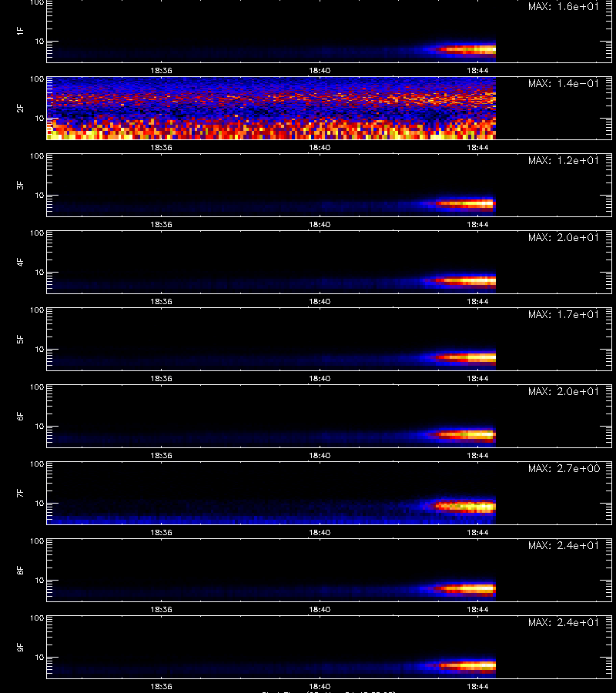Select the "18:36" tick below panel 3F
Image resolution: width=616 pixels, height=693 pixels.
161,224
